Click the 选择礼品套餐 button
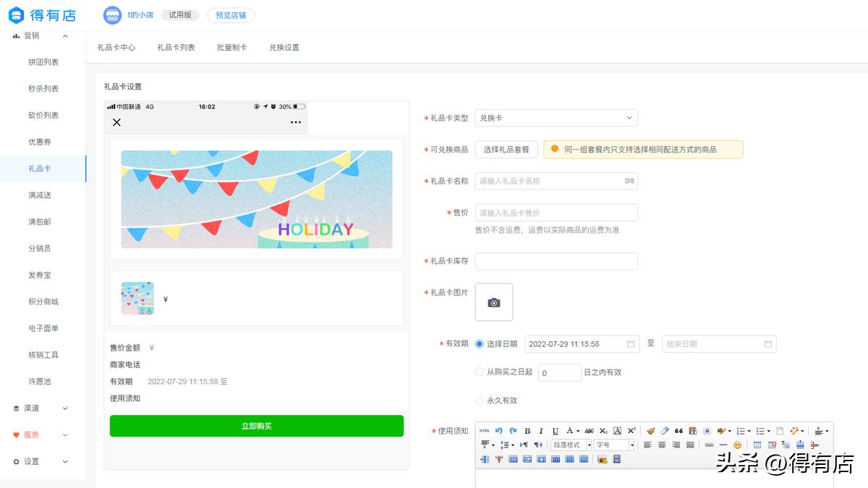 506,149
